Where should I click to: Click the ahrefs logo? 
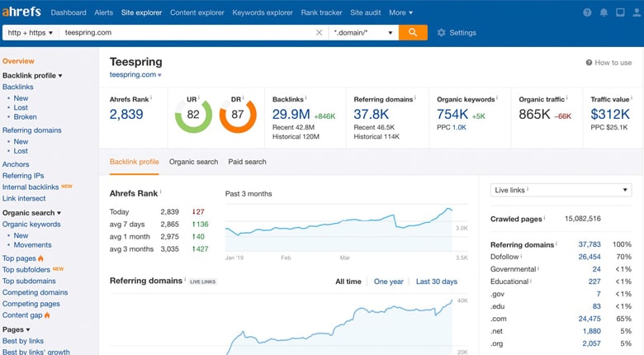(21, 12)
